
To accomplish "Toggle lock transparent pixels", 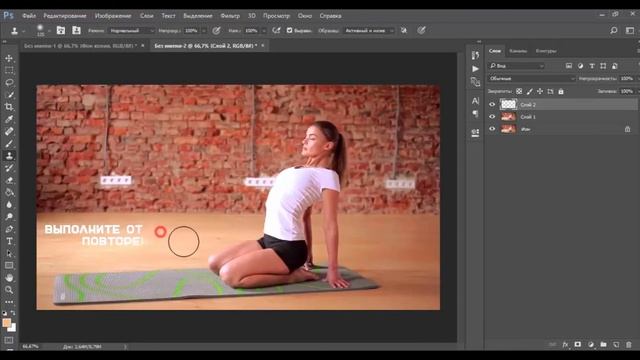I will [519, 91].
